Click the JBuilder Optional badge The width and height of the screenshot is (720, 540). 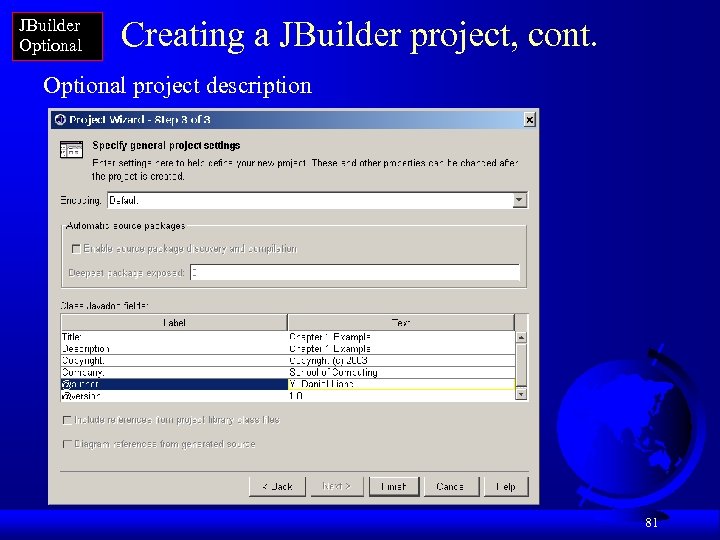pos(57,36)
